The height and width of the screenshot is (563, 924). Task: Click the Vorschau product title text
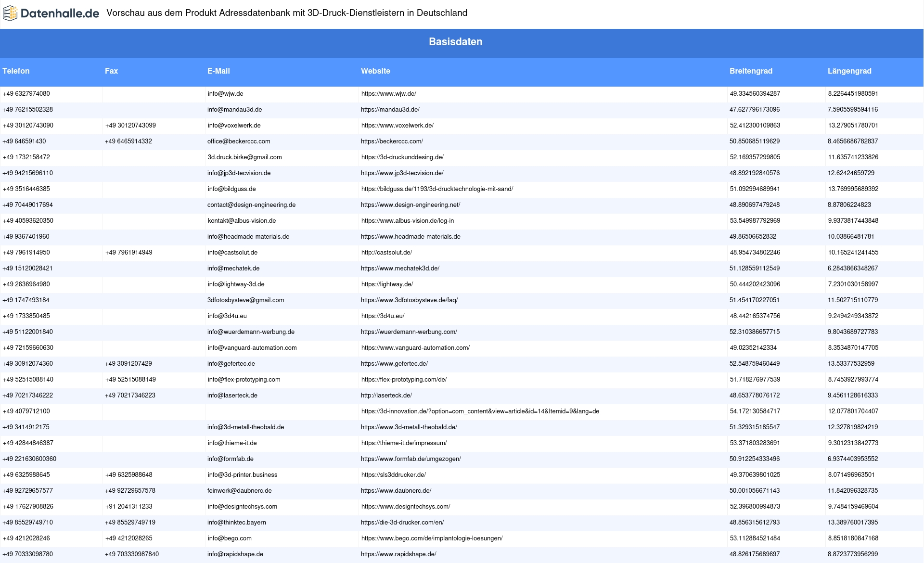click(x=287, y=13)
